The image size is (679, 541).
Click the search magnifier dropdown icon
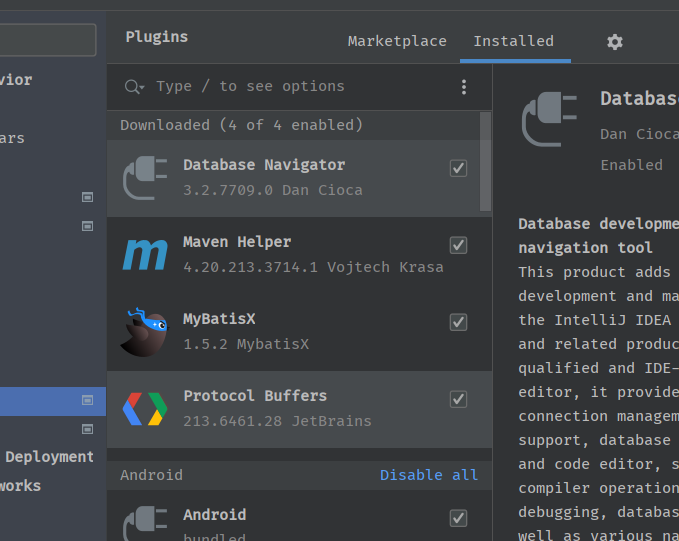point(134,87)
